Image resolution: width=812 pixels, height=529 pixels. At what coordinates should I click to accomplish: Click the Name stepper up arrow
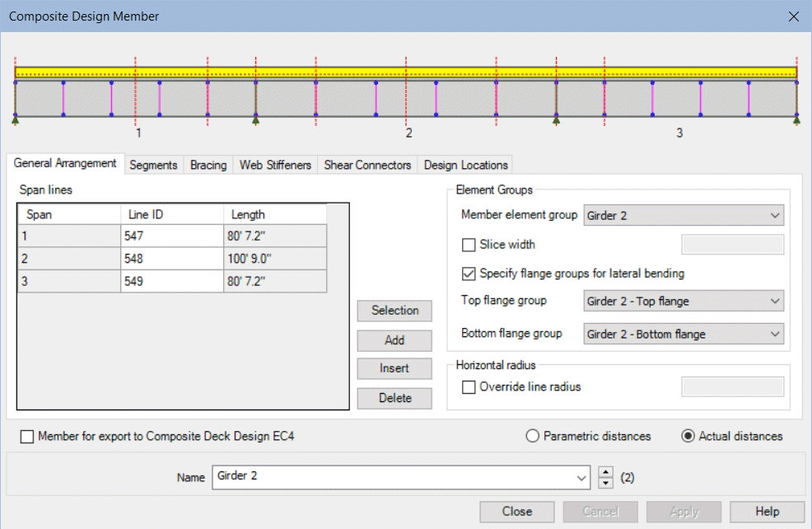point(606,471)
